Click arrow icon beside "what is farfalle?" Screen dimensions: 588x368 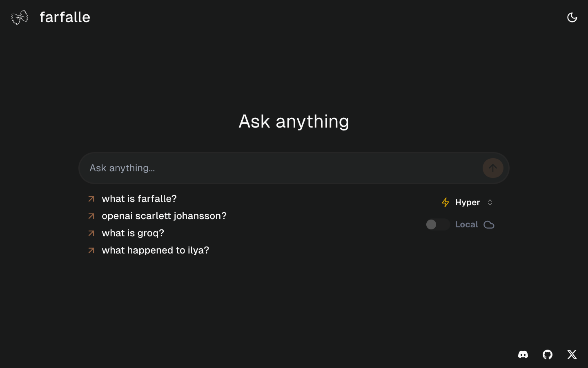(x=91, y=199)
